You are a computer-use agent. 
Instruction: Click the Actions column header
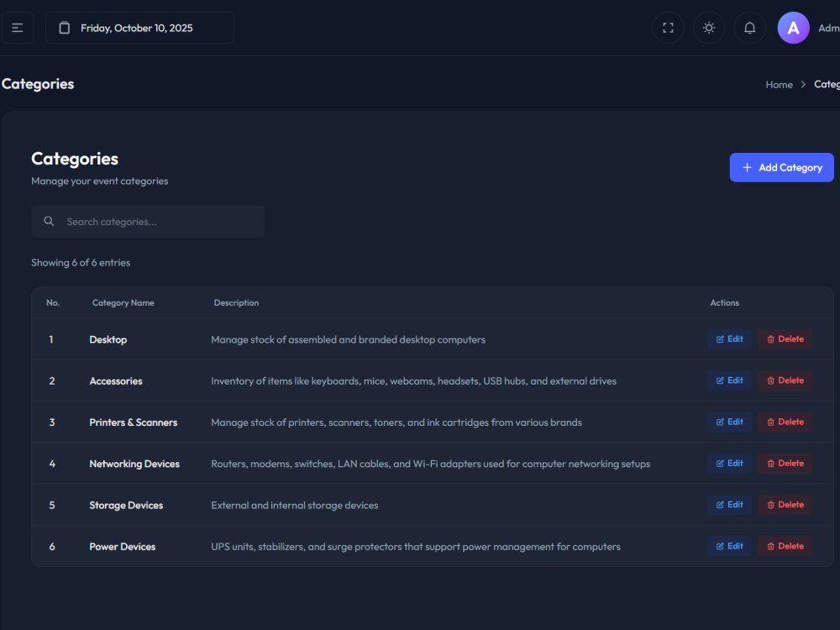tap(724, 302)
